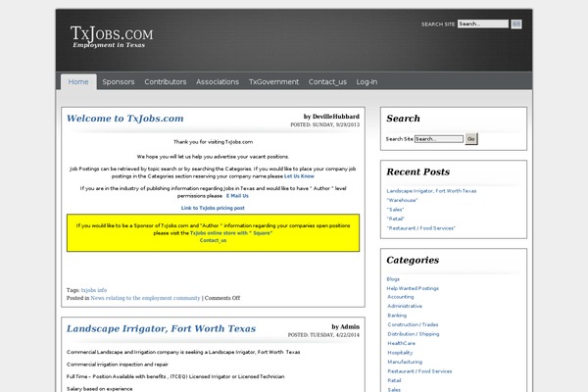Click the sidebar Go search button

tap(471, 139)
